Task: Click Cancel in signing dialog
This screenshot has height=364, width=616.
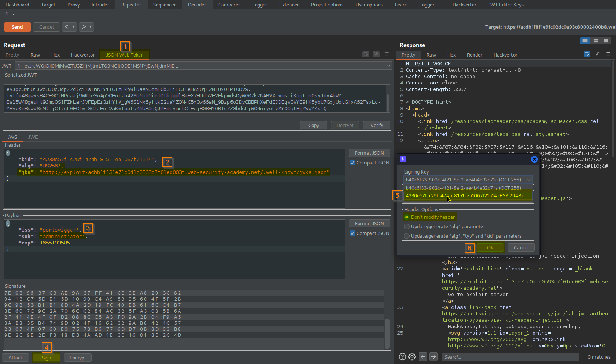Action: [x=521, y=247]
